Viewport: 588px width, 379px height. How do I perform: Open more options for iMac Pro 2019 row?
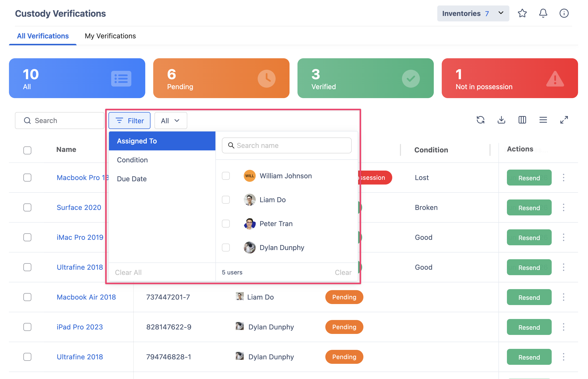click(x=564, y=237)
